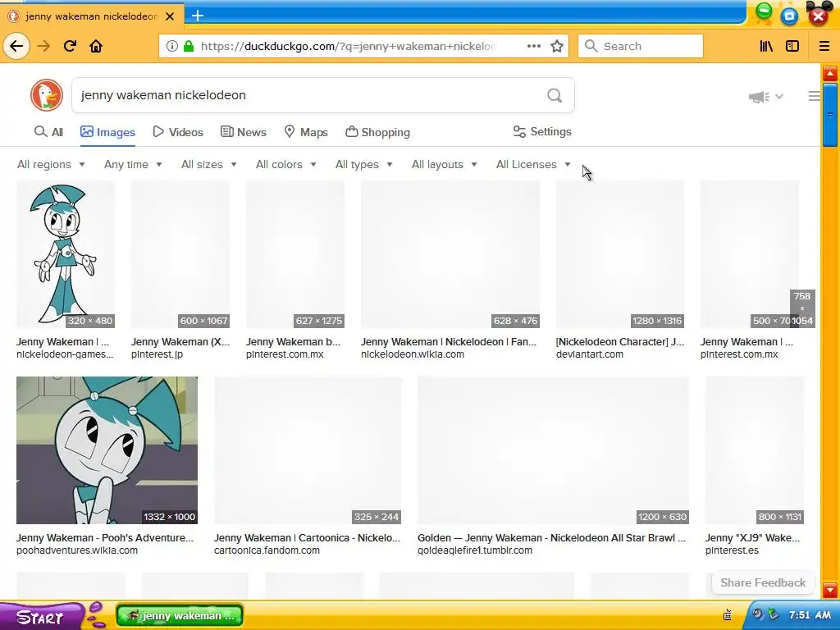Open DuckDuckGo side menu icon
The height and width of the screenshot is (630, 840).
[815, 96]
